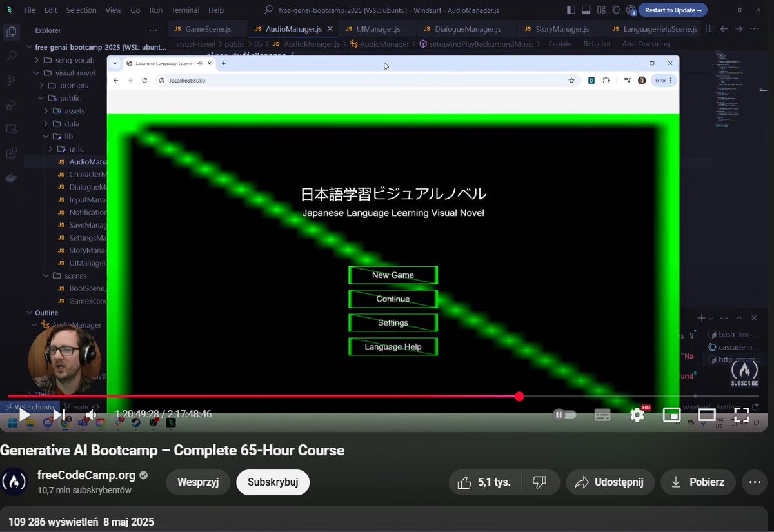Dislike this video
The image size is (774, 532).
[540, 482]
